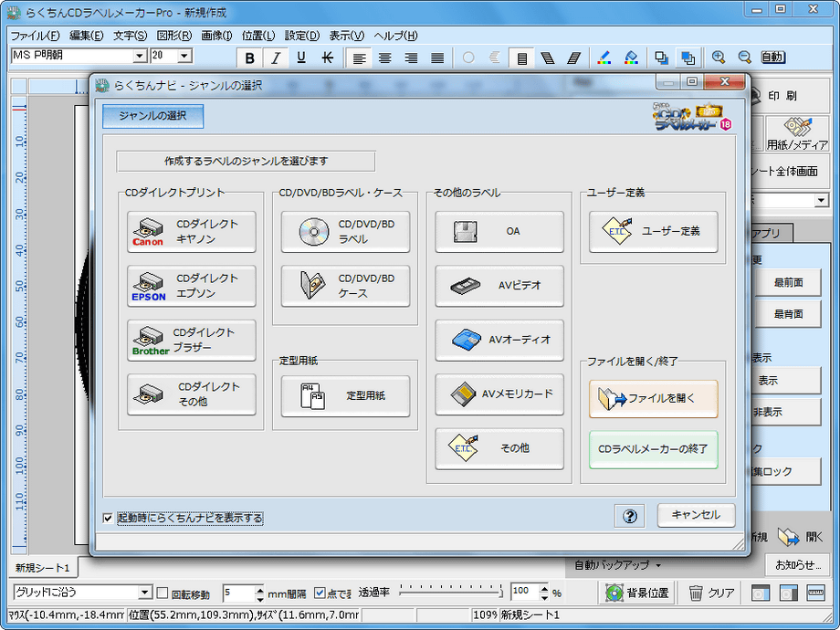
Task: Click CDラベルメーカーの終了 button
Action: click(x=654, y=449)
